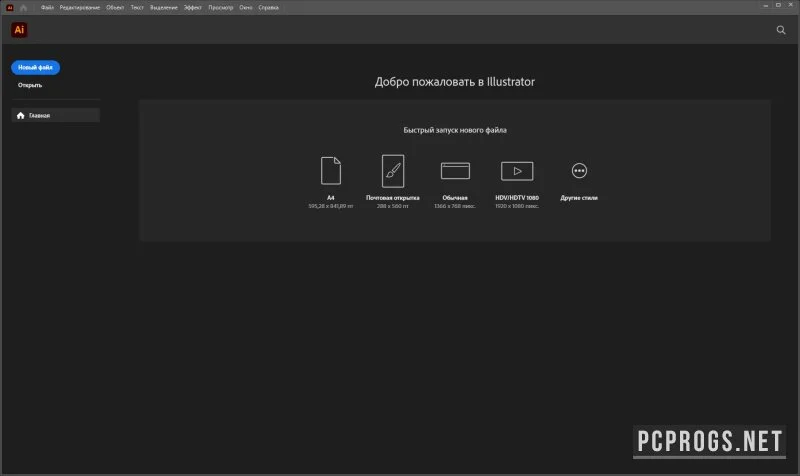Image resolution: width=800 pixels, height=476 pixels.
Task: Open the Выделение menu
Action: click(x=163, y=8)
